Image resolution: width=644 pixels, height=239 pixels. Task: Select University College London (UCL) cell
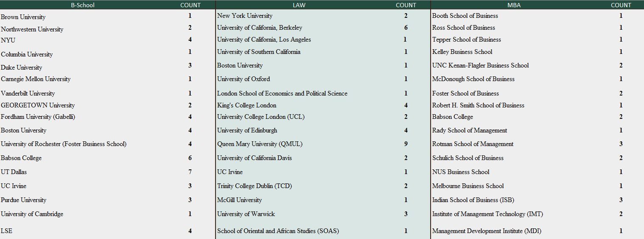coord(261,117)
